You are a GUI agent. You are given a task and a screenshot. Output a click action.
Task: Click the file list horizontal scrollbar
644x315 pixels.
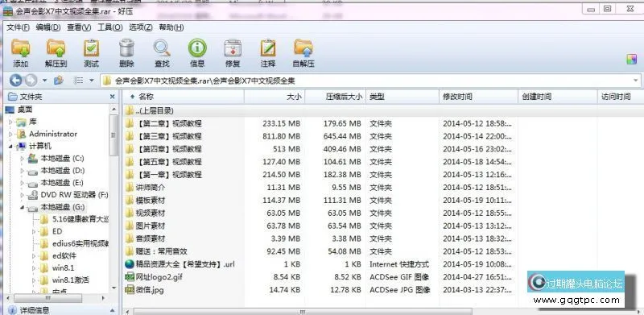pos(303,311)
